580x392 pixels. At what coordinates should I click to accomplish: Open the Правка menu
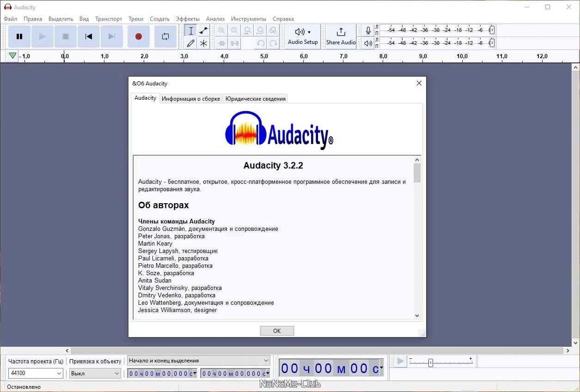[x=33, y=19]
